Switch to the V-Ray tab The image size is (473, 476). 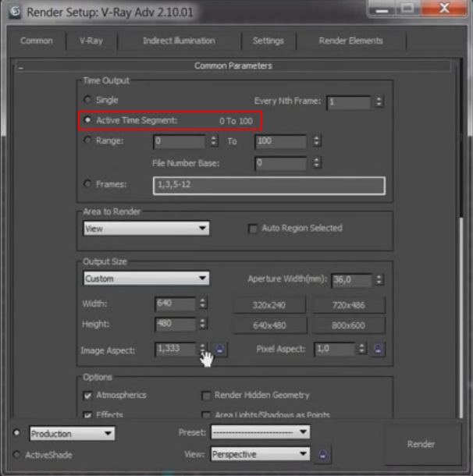click(91, 41)
